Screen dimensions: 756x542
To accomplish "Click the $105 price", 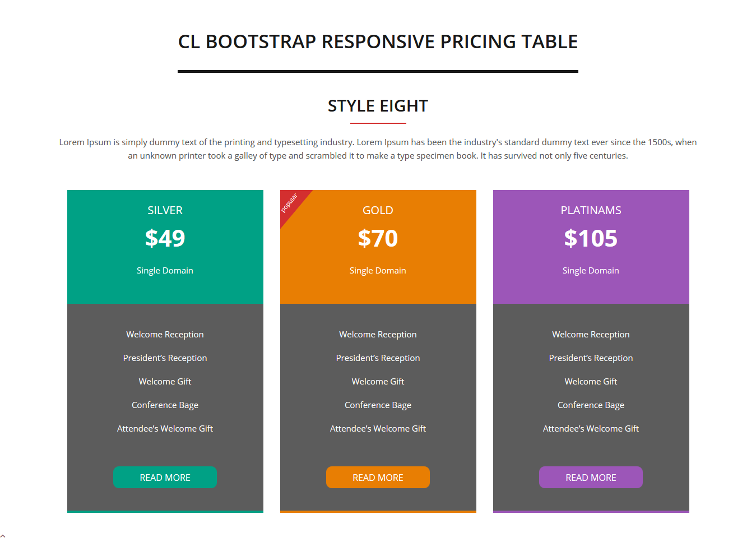I will pyautogui.click(x=591, y=238).
